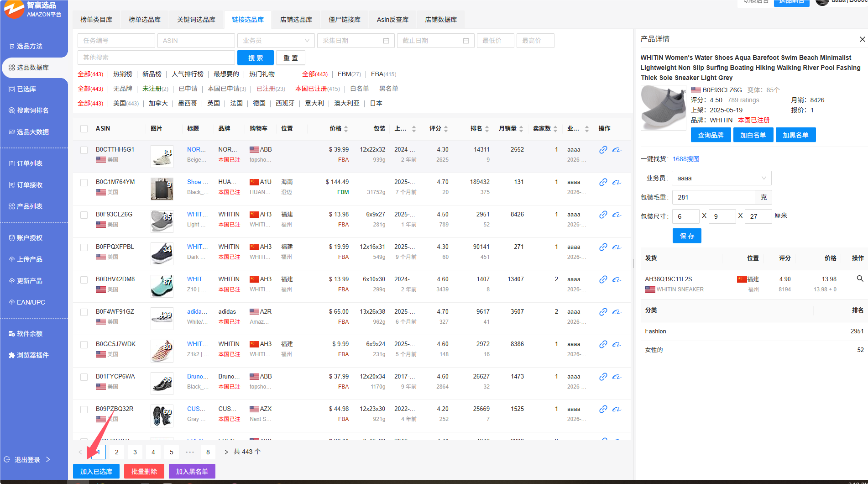Check the B0F4WF91GZ row checkbox
The width and height of the screenshot is (868, 484).
(x=84, y=312)
